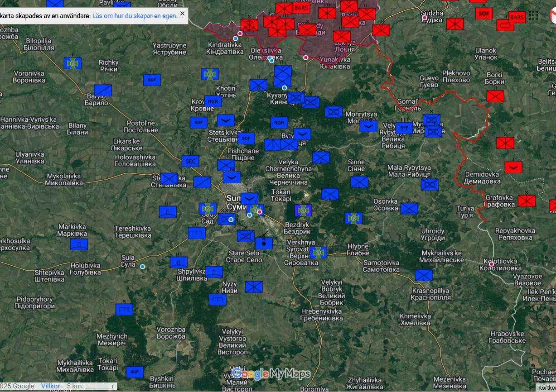The image size is (556, 392).
Task: Select the red armor oval marker below BARS
Action: [x=505, y=25]
